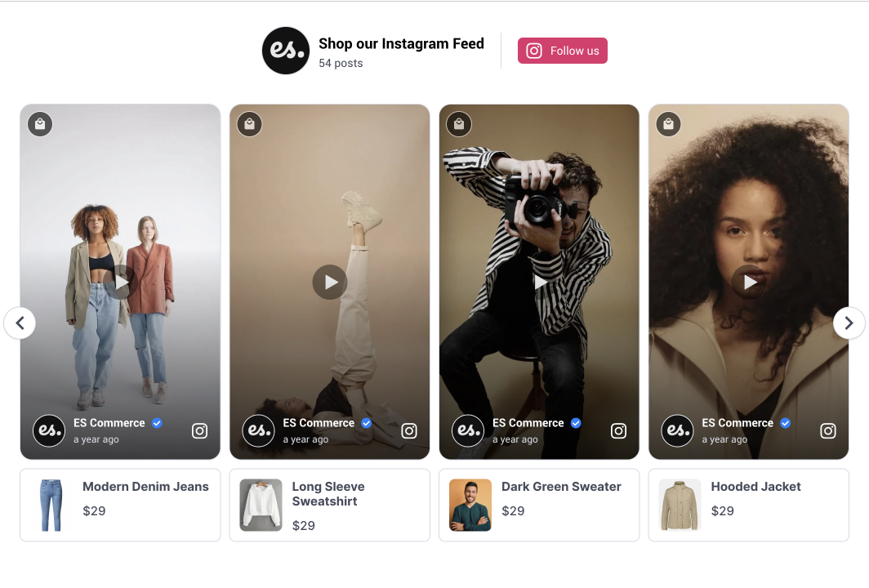Click the Instagram camera icon inside the Follow us button
869x588 pixels.
click(x=533, y=50)
